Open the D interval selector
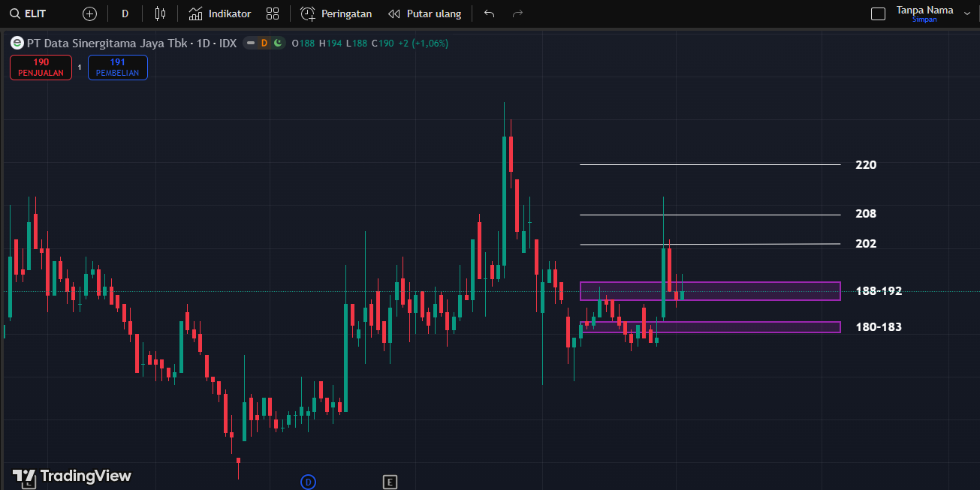This screenshot has width=980, height=490. (125, 14)
